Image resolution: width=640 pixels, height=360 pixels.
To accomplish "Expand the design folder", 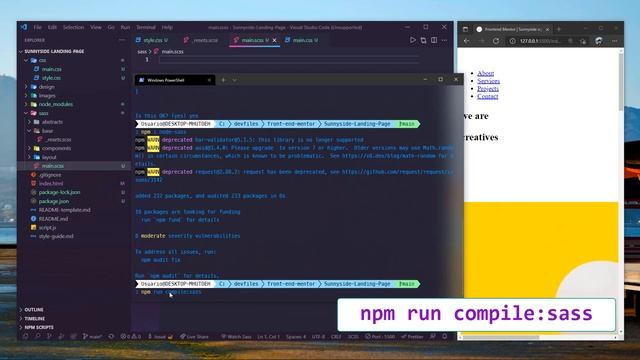I will (46, 87).
